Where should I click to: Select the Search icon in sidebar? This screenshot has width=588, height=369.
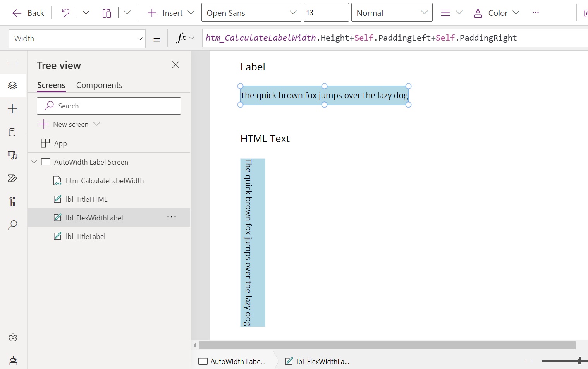pyautogui.click(x=13, y=225)
